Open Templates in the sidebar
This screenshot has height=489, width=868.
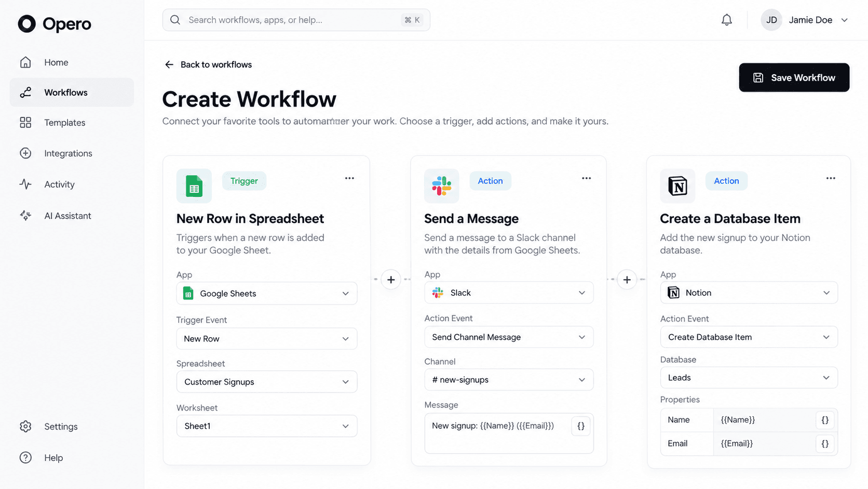pyautogui.click(x=72, y=123)
